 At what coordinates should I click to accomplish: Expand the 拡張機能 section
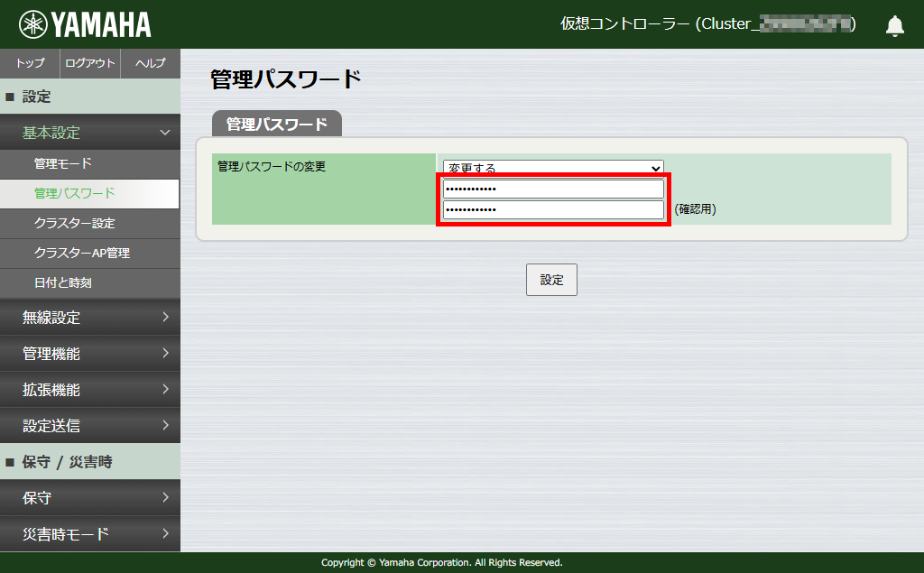tap(90, 389)
